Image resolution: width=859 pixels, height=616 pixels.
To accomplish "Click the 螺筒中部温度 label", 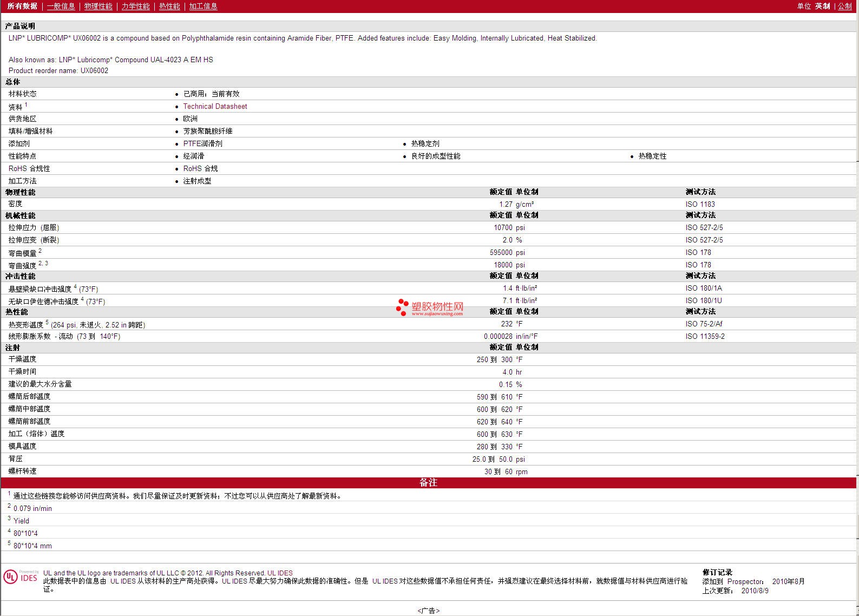I will point(29,409).
